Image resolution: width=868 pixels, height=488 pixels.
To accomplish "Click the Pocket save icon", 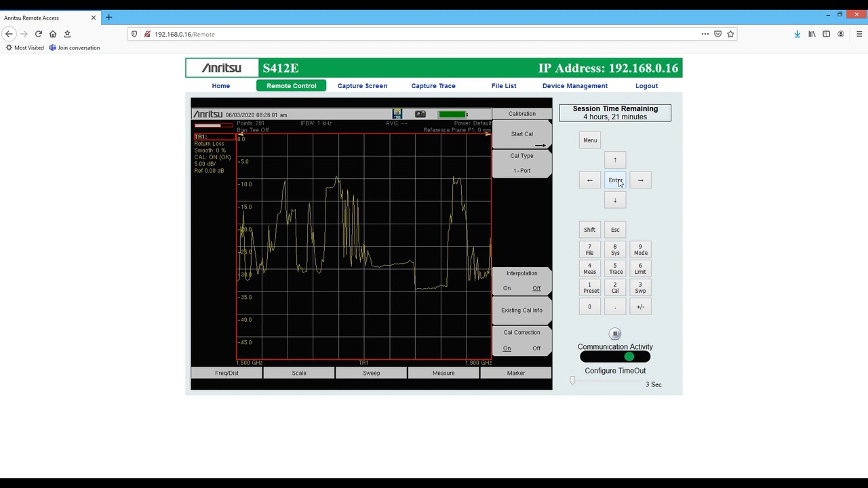I will pyautogui.click(x=717, y=34).
